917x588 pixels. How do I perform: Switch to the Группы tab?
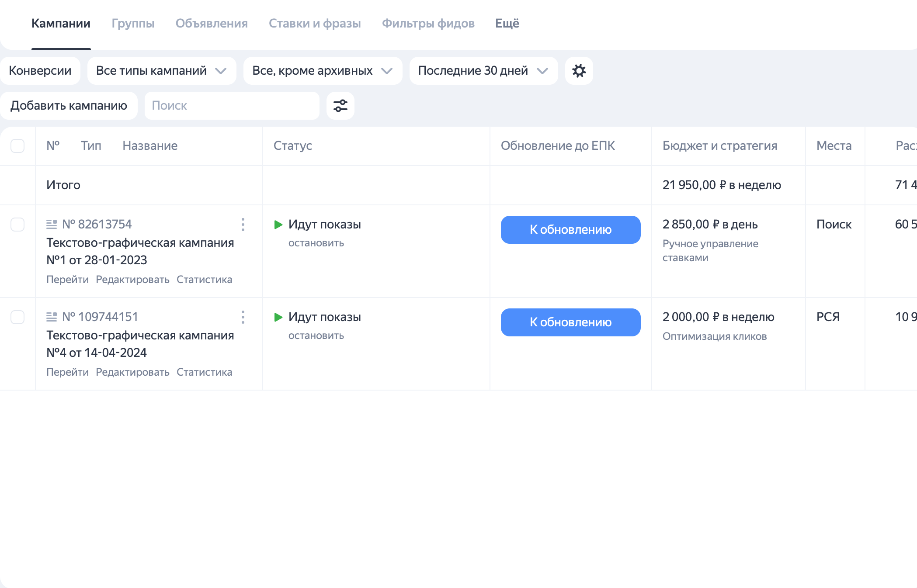click(x=133, y=24)
